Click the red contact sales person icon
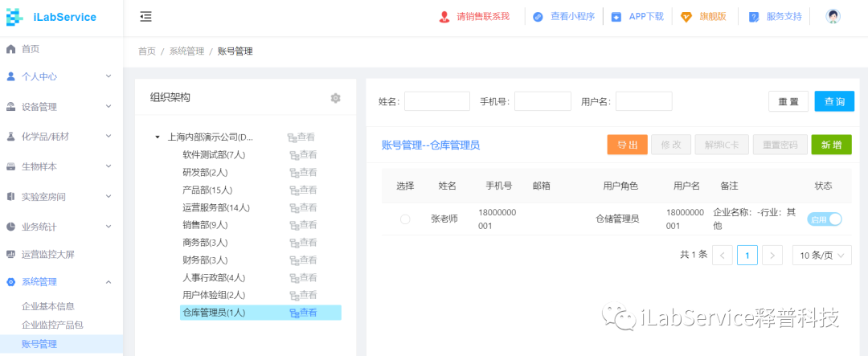Screen dimensions: 868x356 coord(444,17)
